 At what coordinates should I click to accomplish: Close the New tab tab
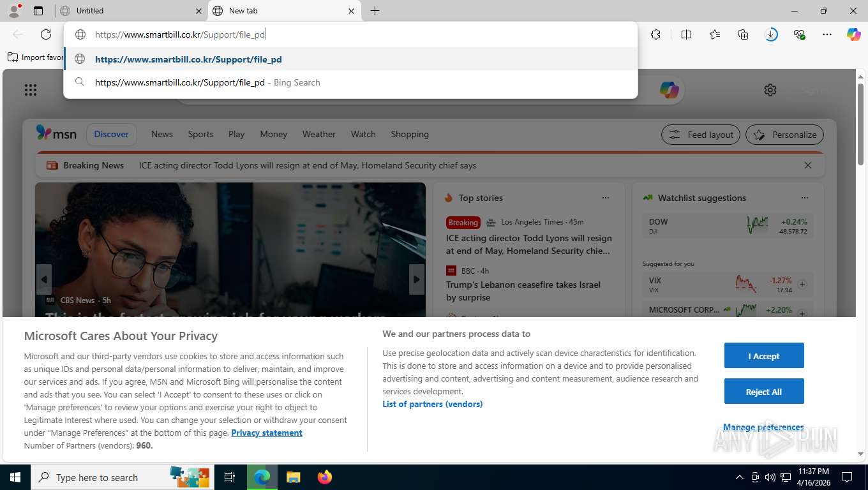tap(351, 11)
